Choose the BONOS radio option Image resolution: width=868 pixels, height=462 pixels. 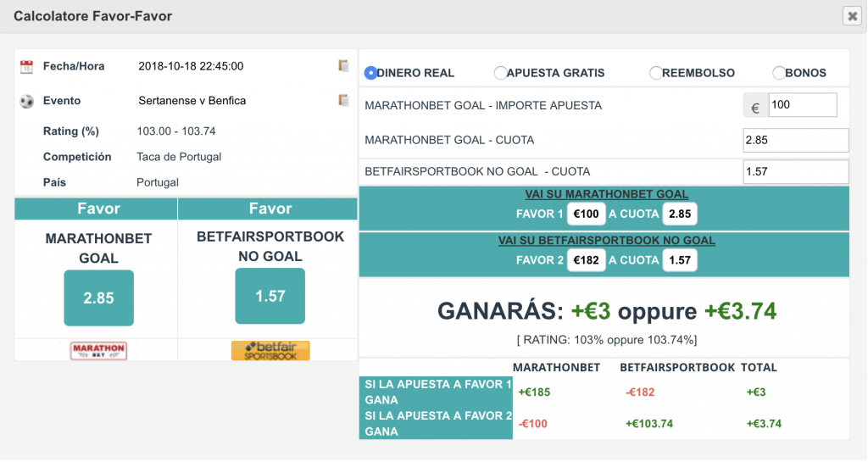pos(779,73)
